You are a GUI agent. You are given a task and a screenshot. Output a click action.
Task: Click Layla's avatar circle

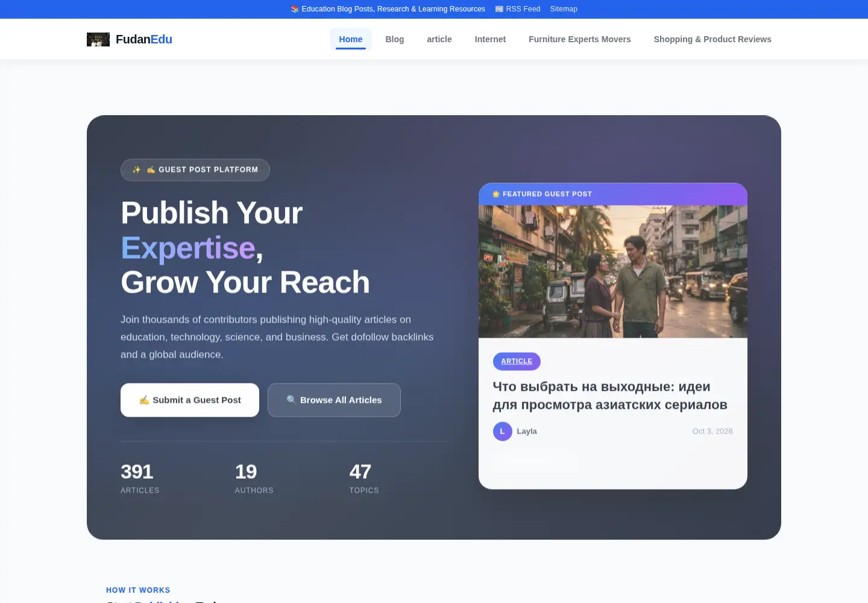pos(503,431)
